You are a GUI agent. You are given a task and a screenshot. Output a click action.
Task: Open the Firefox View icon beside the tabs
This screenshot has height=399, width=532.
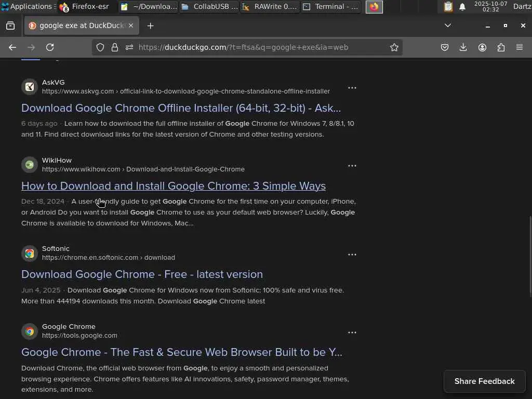click(x=10, y=26)
